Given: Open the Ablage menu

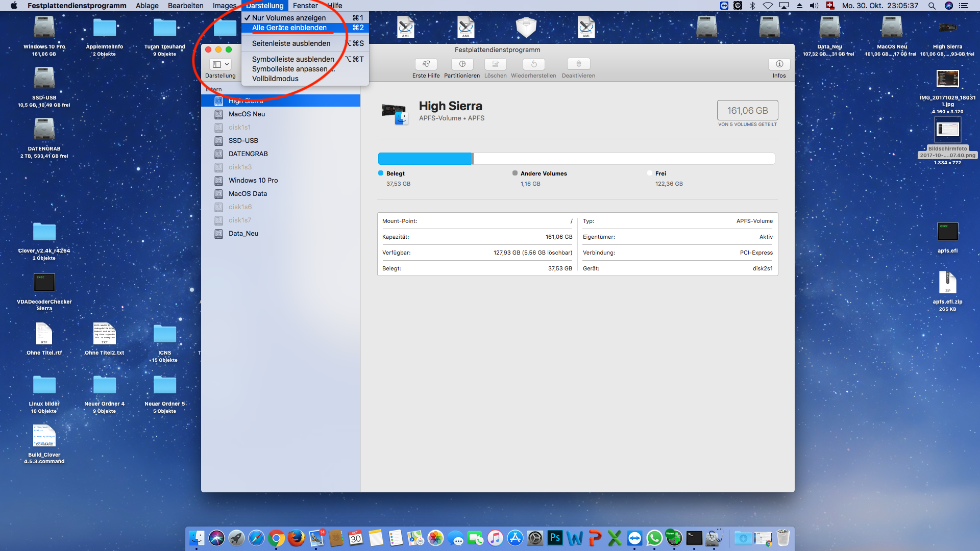Looking at the screenshot, I should coord(147,6).
